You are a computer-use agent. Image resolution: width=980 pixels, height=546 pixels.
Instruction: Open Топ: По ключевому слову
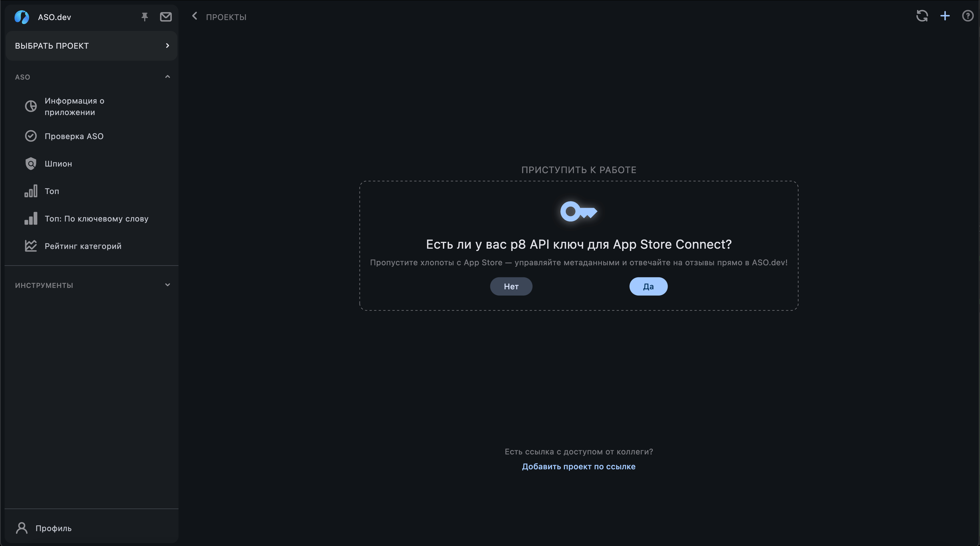[92, 219]
